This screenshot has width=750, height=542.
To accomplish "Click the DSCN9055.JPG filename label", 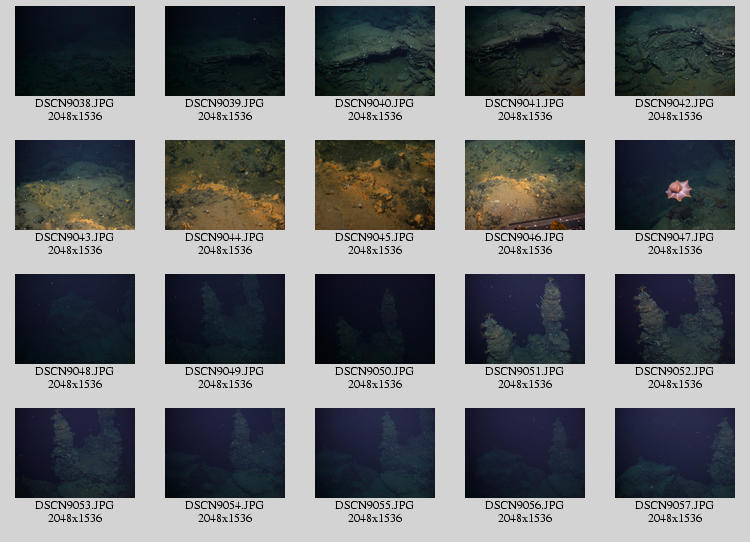I will pyautogui.click(x=375, y=505).
